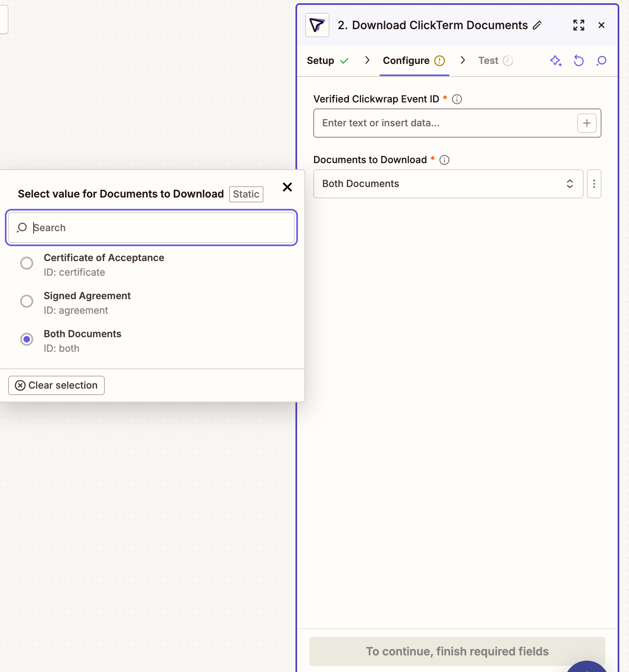Click the Test pending clock icon
Screen dimensions: 629x672
coord(508,61)
